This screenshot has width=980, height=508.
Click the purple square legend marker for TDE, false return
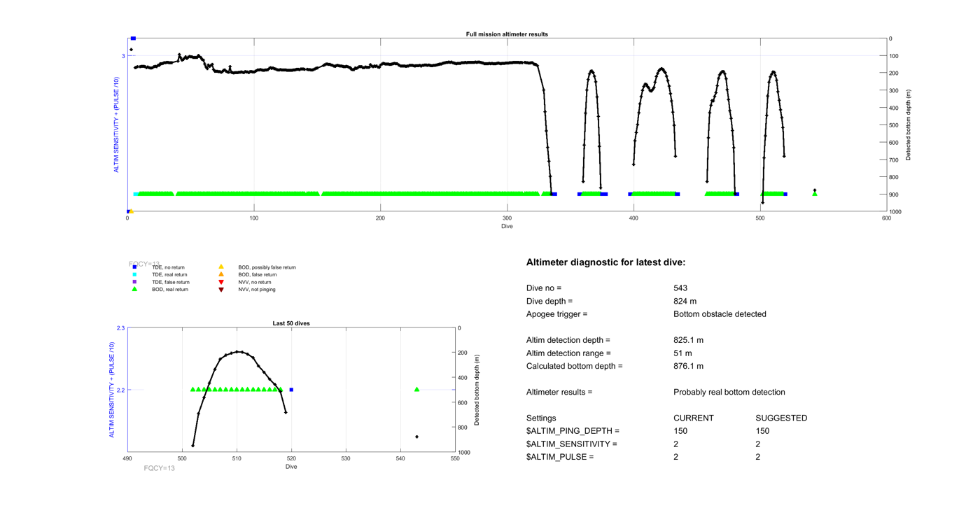[x=134, y=282]
